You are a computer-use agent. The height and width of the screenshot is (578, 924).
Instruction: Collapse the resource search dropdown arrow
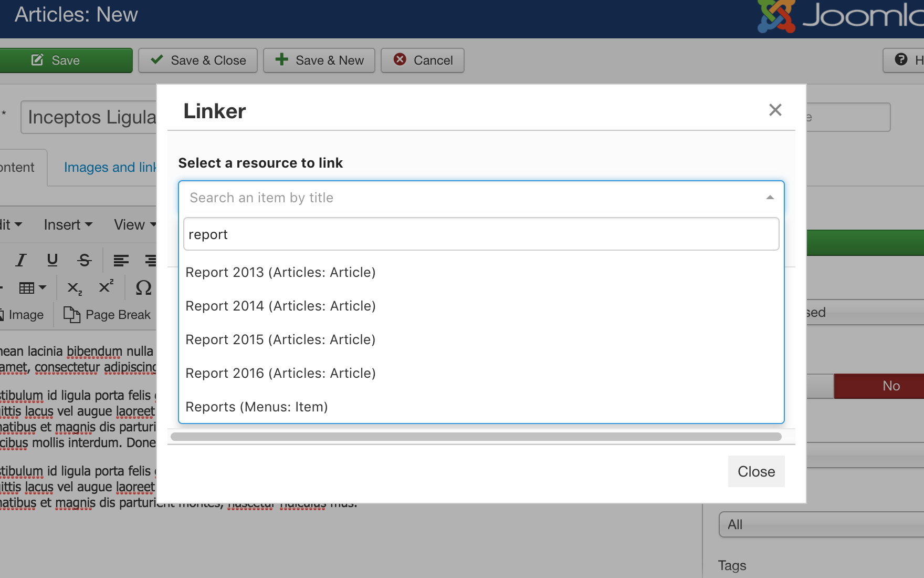[x=770, y=198]
